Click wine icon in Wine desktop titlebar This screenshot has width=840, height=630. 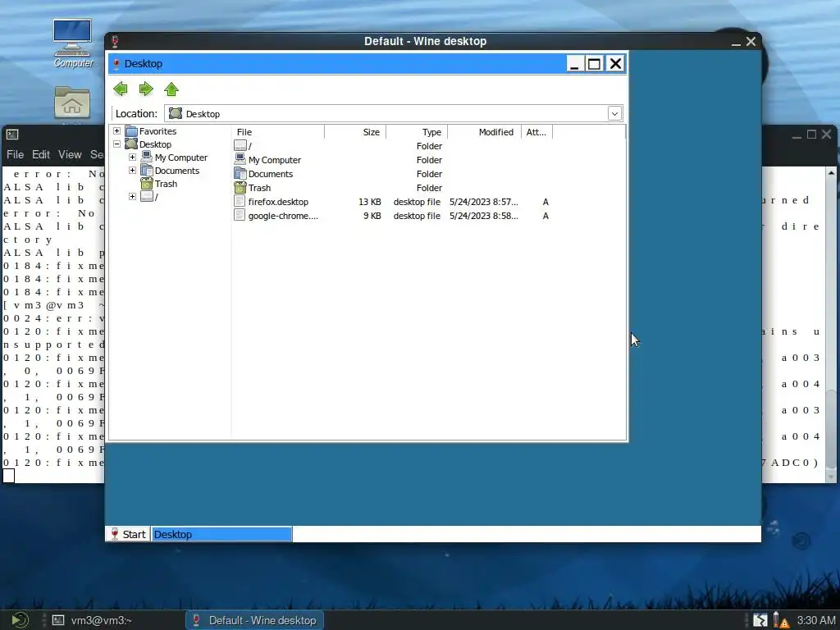click(114, 41)
